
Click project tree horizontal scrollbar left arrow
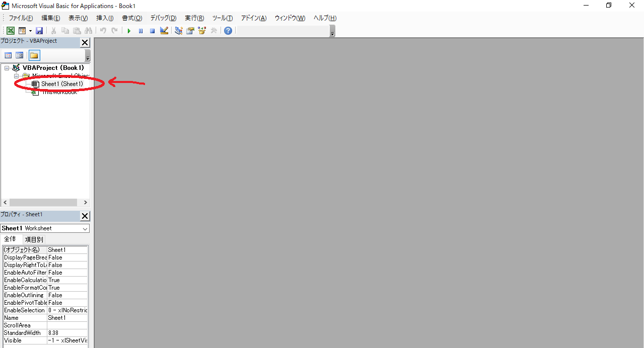pyautogui.click(x=5, y=203)
